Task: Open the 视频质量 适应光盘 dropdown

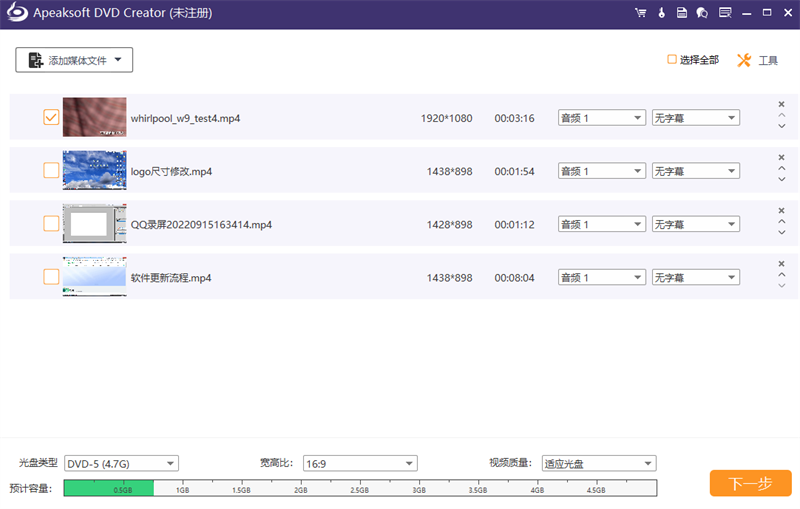Action: point(599,464)
